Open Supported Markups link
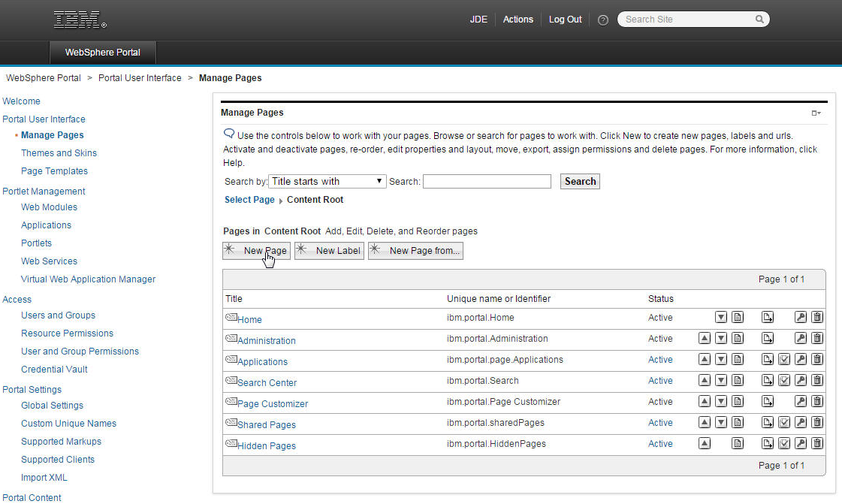 point(62,441)
